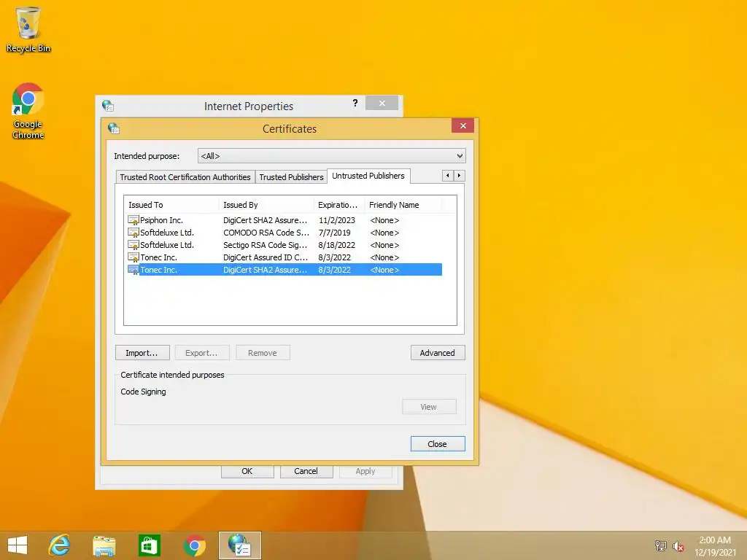747x560 pixels.
Task: Click the certificate icon for Tonec DigiCert Assured ID
Action: [133, 257]
